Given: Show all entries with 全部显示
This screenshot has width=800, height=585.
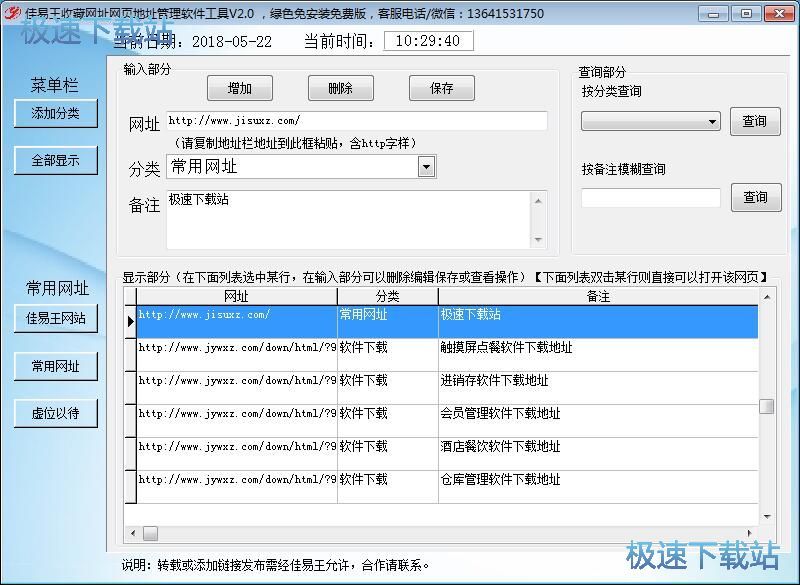Looking at the screenshot, I should tap(56, 161).
